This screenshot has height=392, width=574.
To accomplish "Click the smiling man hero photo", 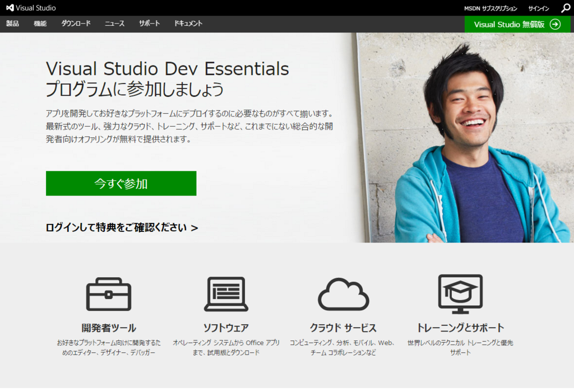I will pyautogui.click(x=465, y=138).
